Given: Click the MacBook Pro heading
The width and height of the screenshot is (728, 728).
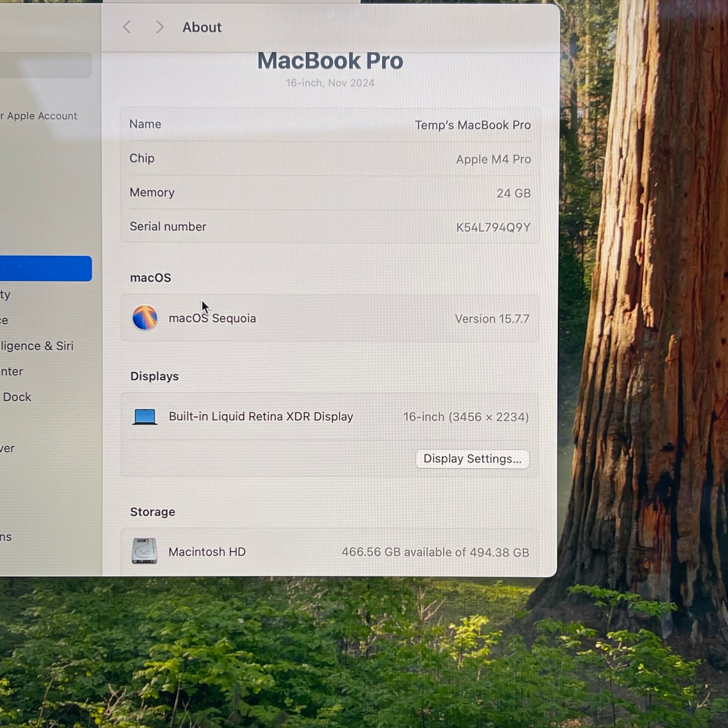Looking at the screenshot, I should pyautogui.click(x=330, y=61).
